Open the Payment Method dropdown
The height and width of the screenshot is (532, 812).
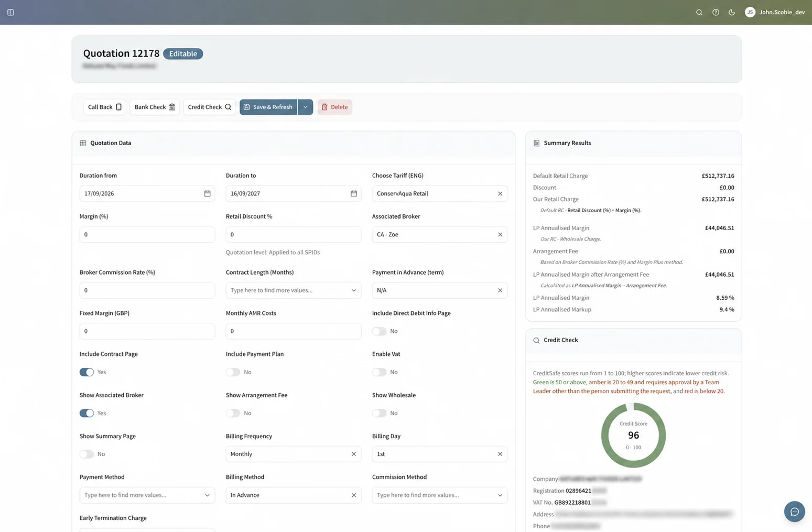(x=147, y=495)
